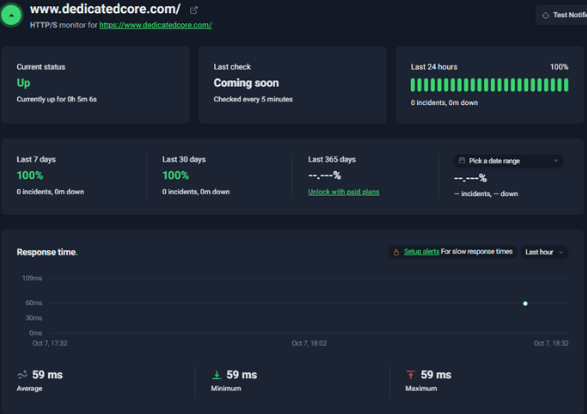Screen dimensions: 587x414
Task: Click '0 incidents, 0m down' under Last 30 days
Action: click(x=196, y=192)
